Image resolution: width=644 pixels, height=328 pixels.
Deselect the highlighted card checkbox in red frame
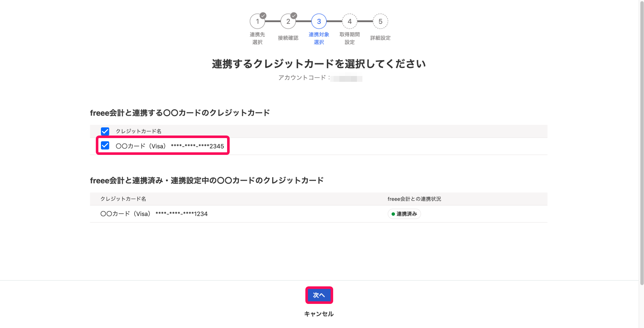pyautogui.click(x=105, y=145)
